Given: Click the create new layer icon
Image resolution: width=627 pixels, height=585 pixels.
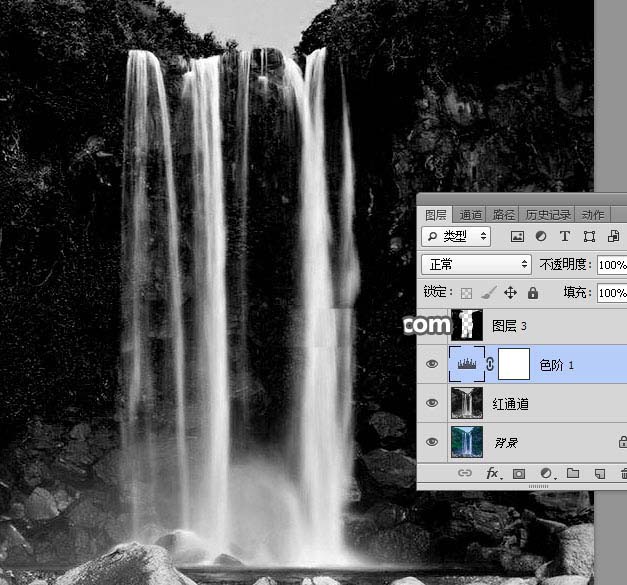Looking at the screenshot, I should (599, 473).
